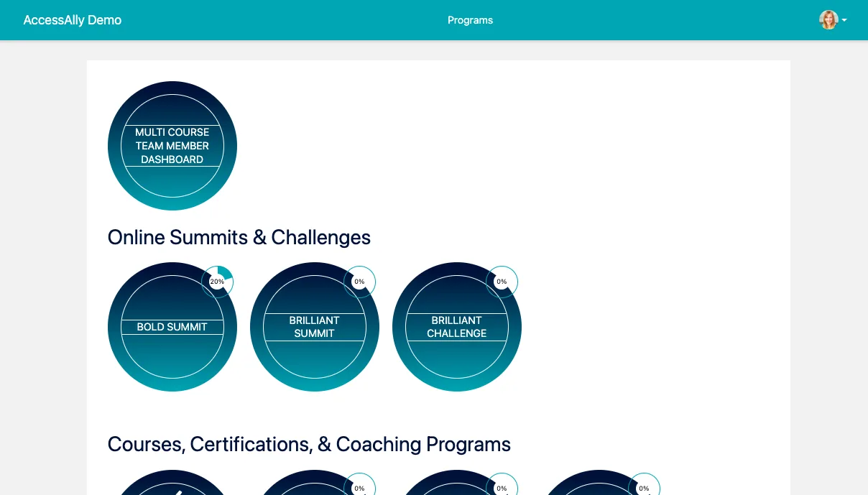Click the 0% badge on fourth Courses circle
The height and width of the screenshot is (495, 868).
coord(644,487)
